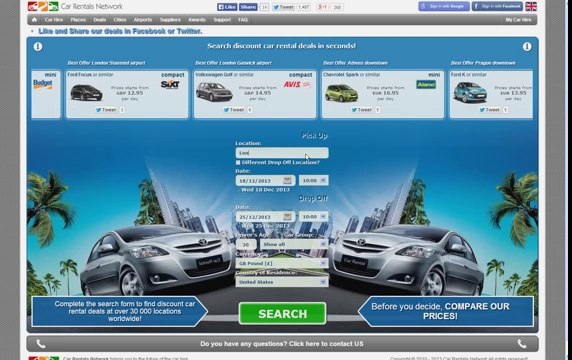This screenshot has width=572, height=360.
Task: Click 'Best Offer Prague downtown' heading
Action: [x=483, y=63]
